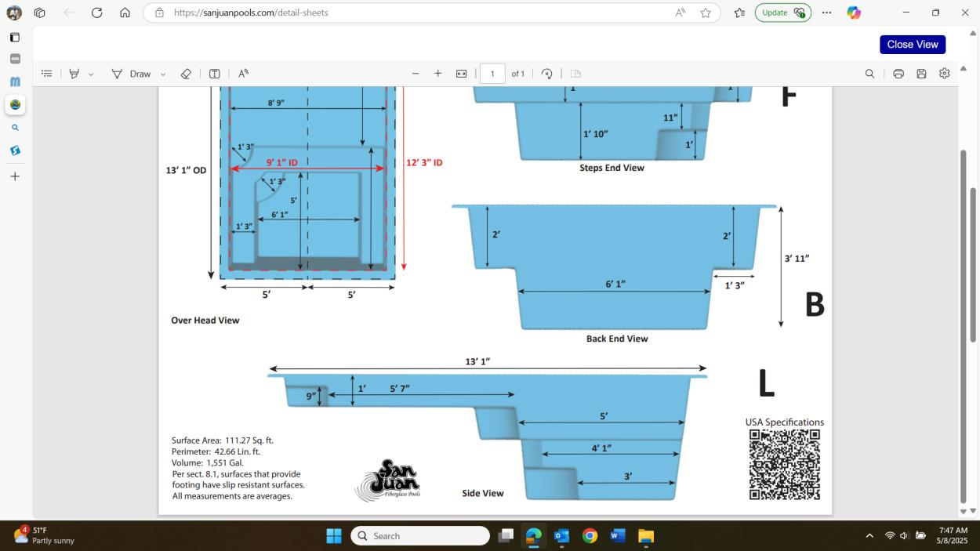The width and height of the screenshot is (980, 551).
Task: Open the PDF table of contents icon
Action: click(x=47, y=74)
